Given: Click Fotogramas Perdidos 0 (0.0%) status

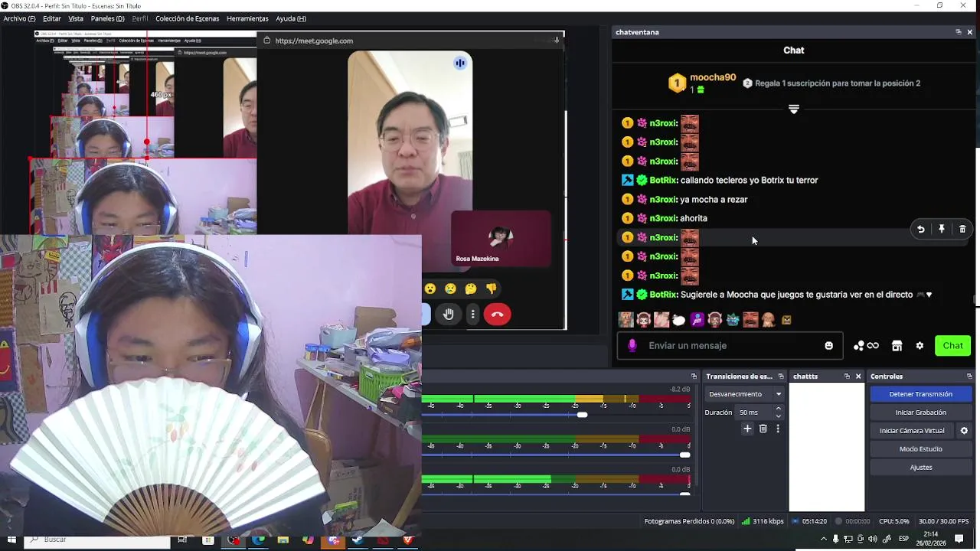Looking at the screenshot, I should [x=689, y=522].
